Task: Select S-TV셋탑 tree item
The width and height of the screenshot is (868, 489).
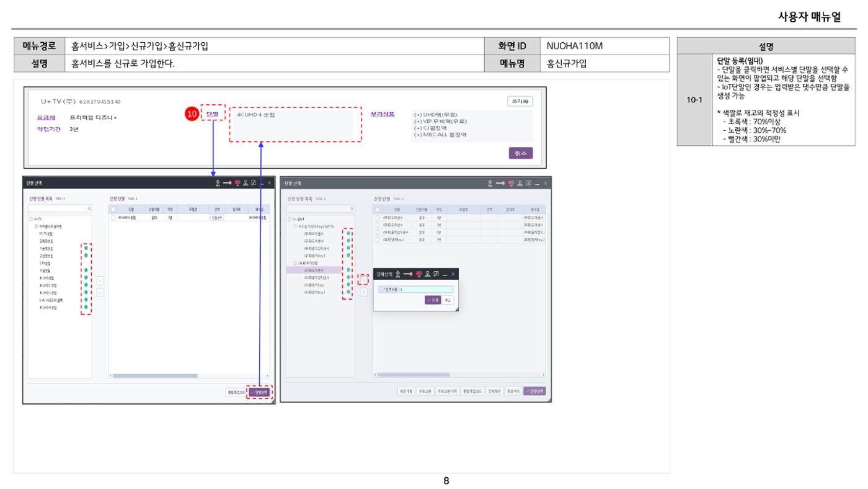Action: click(x=45, y=263)
